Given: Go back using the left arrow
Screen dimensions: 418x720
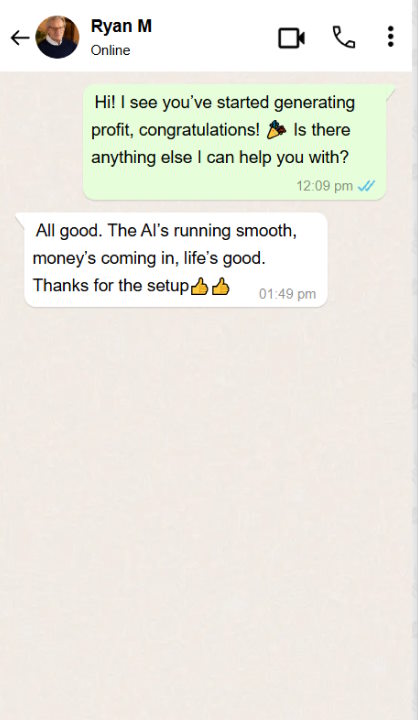Looking at the screenshot, I should point(20,38).
